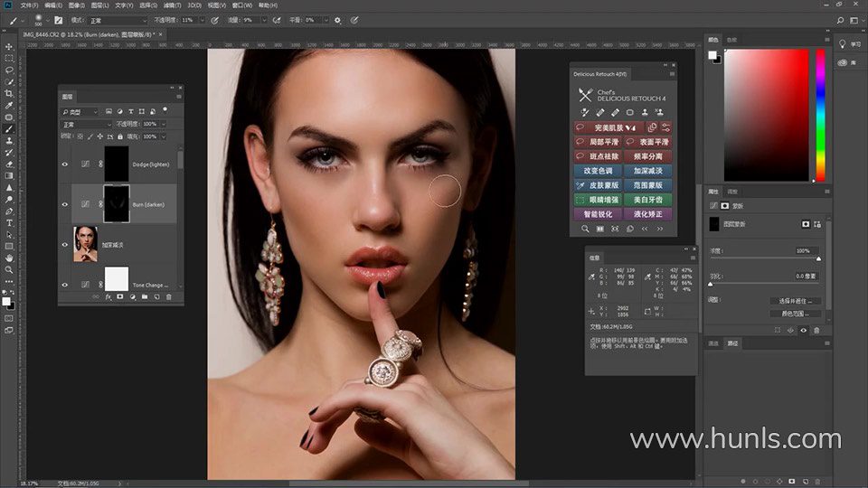The width and height of the screenshot is (868, 488).
Task: Hide the Tone Change layer
Action: click(x=65, y=285)
